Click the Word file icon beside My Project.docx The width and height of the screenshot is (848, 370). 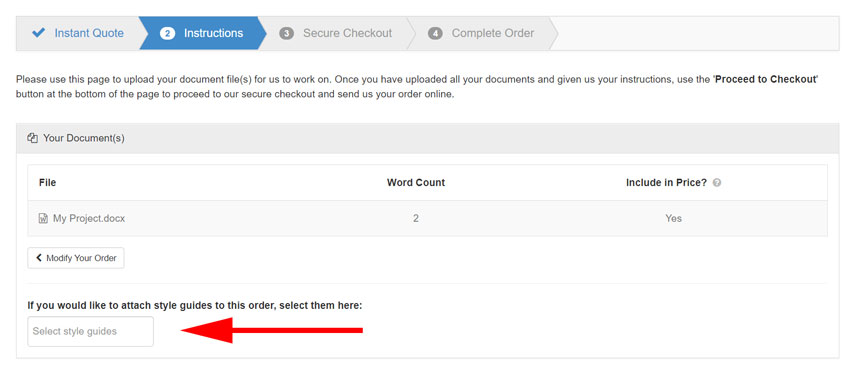(x=43, y=219)
